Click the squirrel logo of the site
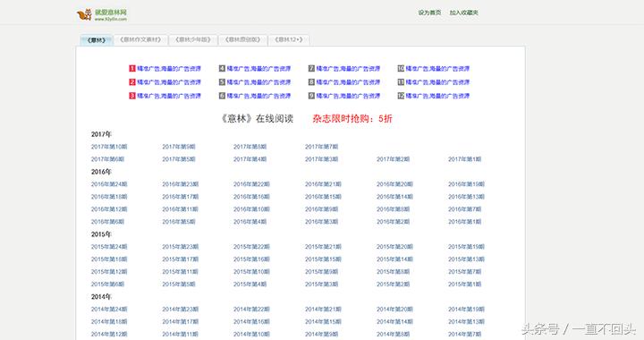 coord(85,15)
